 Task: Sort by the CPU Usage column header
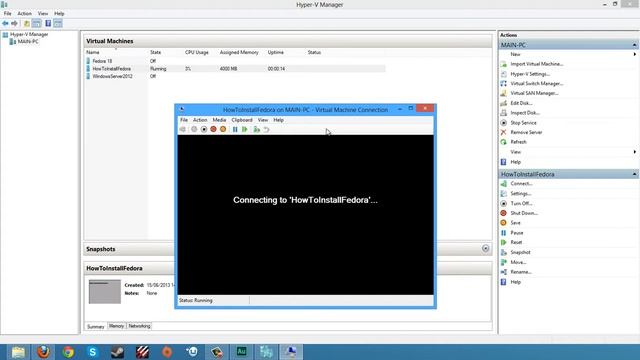pos(197,52)
